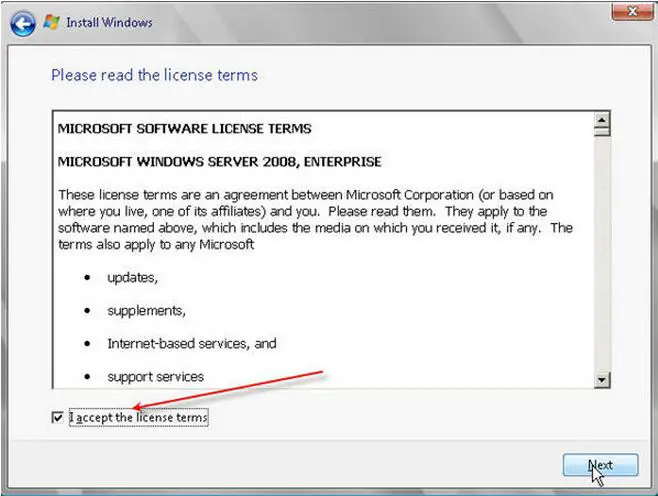Click the 'updates,' bullet item
This screenshot has width=658, height=496.
click(x=133, y=278)
